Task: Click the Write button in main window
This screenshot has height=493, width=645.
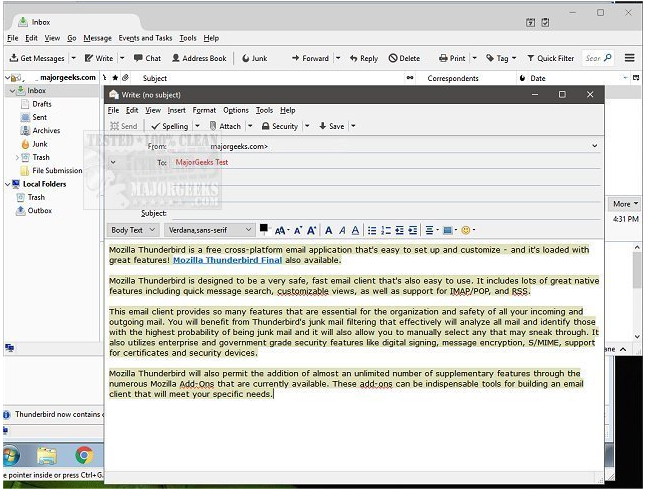Action: tap(99, 58)
